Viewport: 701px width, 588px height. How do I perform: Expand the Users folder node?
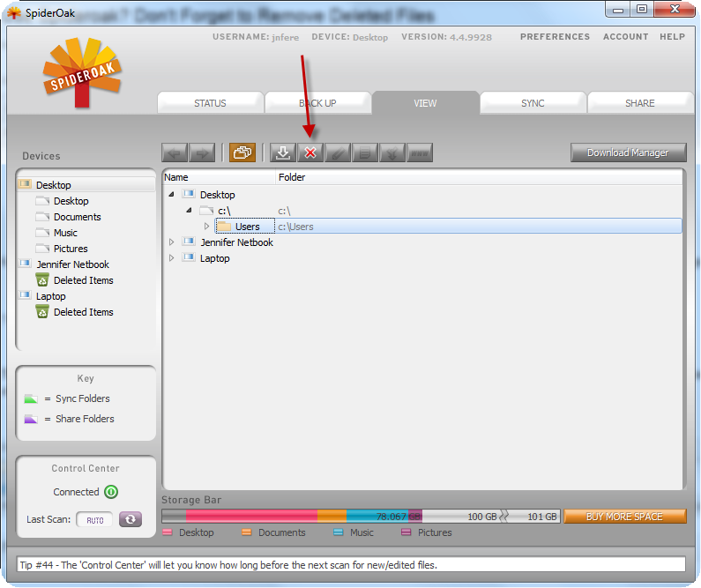[206, 226]
